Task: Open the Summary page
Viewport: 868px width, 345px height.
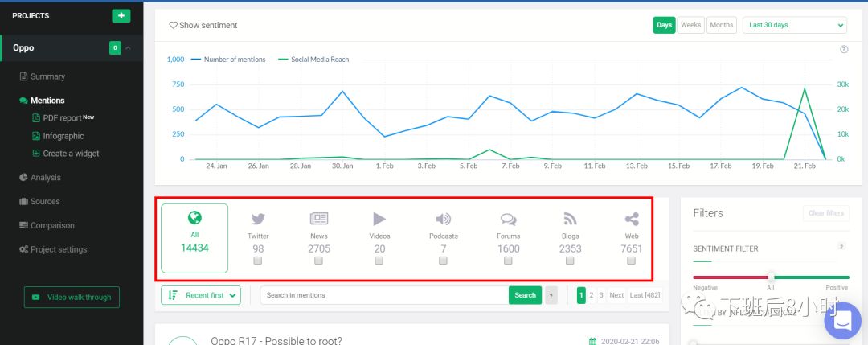Action: tap(47, 76)
